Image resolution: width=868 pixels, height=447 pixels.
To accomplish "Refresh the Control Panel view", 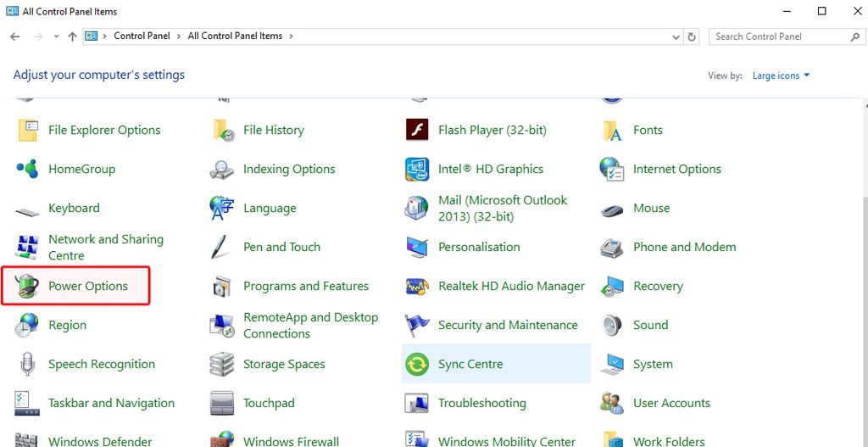I will tap(692, 37).
